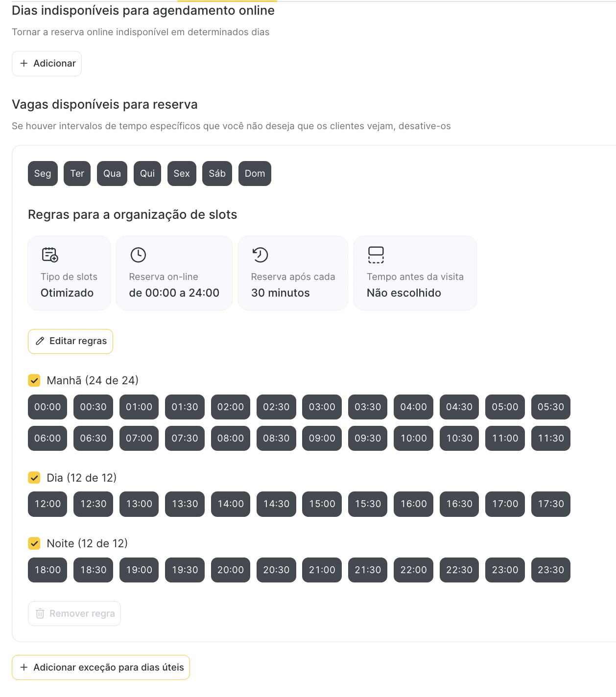Click the plus icon beside Adicionar
This screenshot has height=697, width=616.
click(x=24, y=64)
